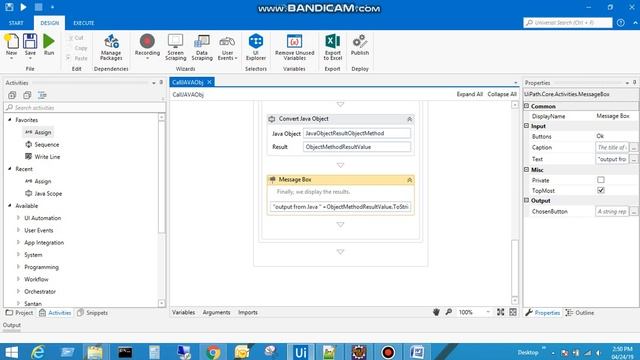
Task: Click the quick access toolbar save icon
Action: tap(9, 7)
